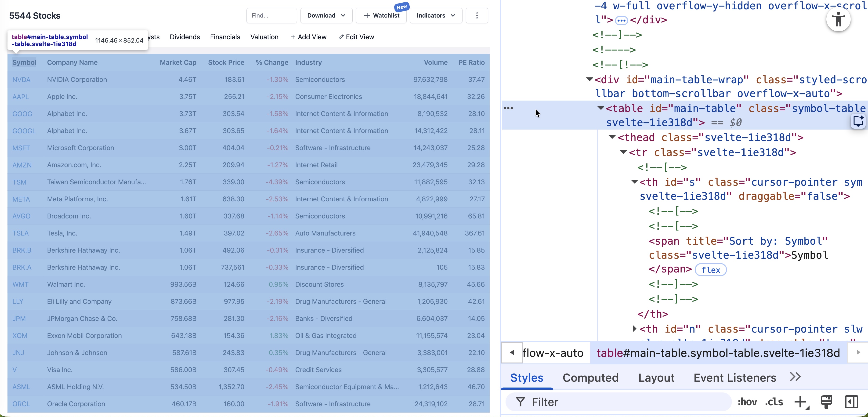Open the Financials view tab
The height and width of the screenshot is (417, 868).
(x=225, y=37)
